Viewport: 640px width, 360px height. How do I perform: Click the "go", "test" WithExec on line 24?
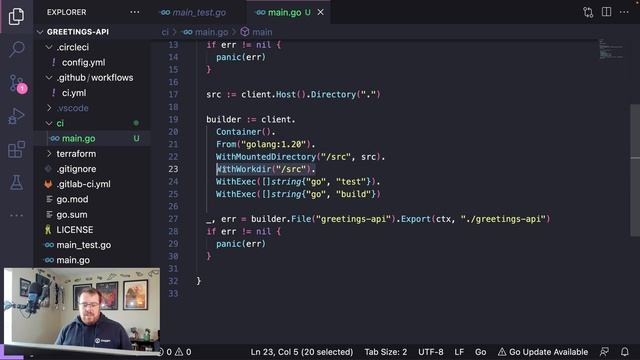point(298,182)
